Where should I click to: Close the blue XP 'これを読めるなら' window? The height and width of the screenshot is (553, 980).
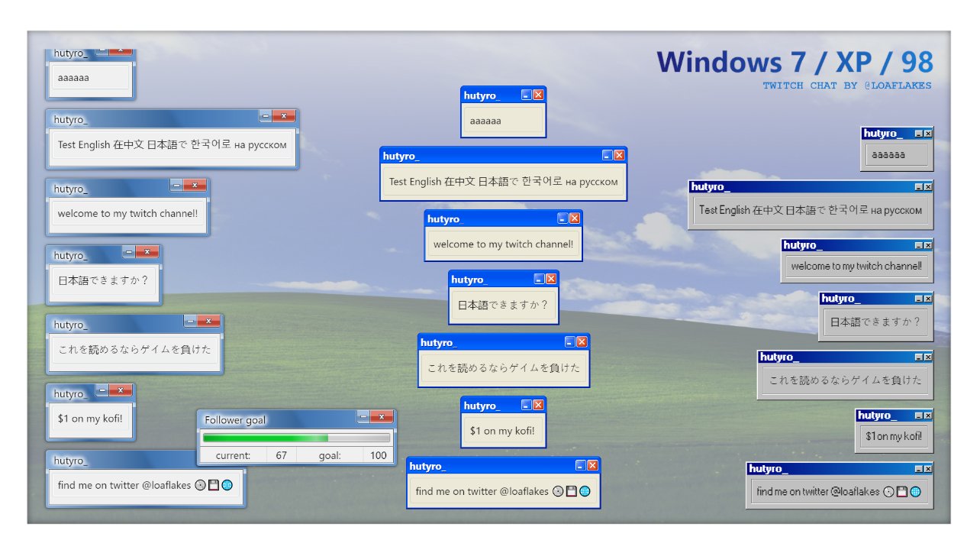point(582,342)
